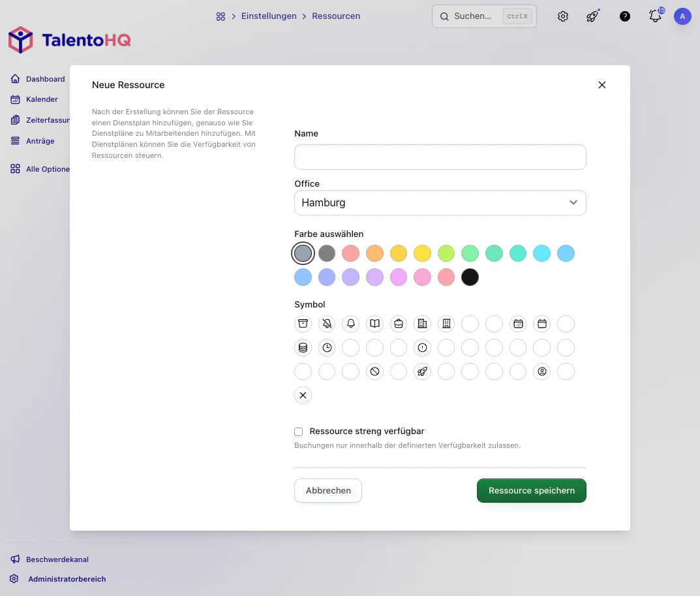Open the Office dropdown showing Hamburg
The height and width of the screenshot is (596, 700).
tap(440, 203)
